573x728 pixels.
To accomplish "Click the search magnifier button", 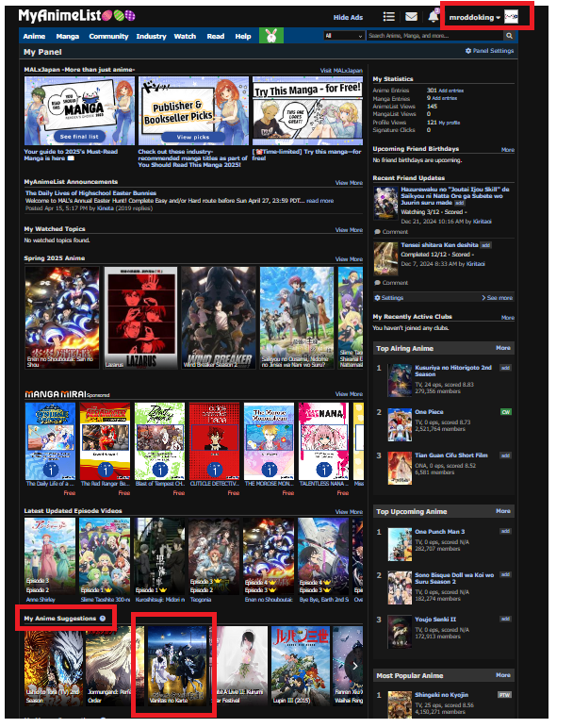I will click(509, 36).
